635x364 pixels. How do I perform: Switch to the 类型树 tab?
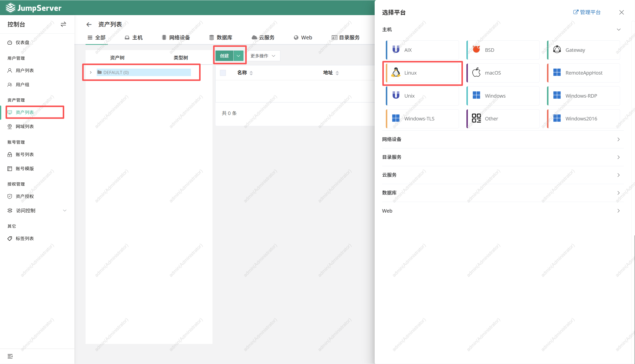pyautogui.click(x=181, y=58)
